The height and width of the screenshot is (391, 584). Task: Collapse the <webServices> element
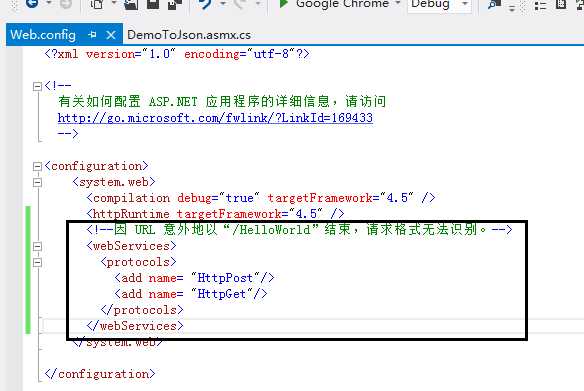point(37,247)
